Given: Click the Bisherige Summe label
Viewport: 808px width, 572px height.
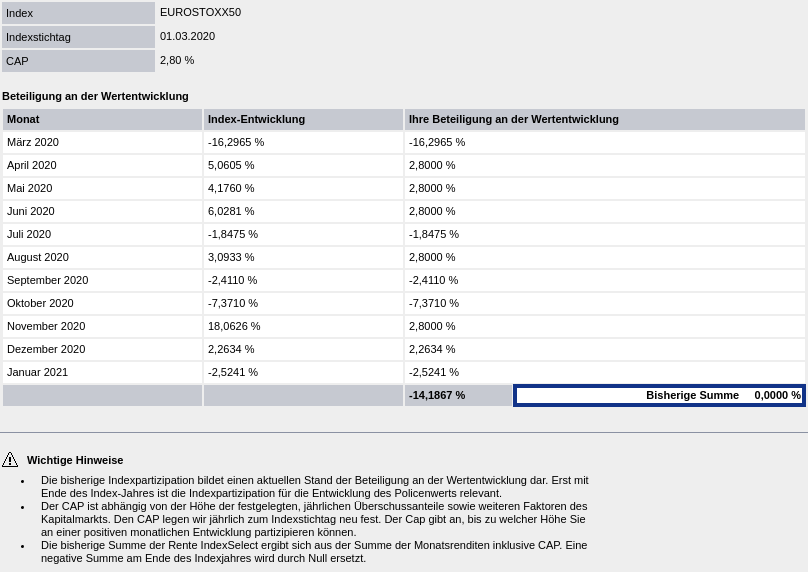Looking at the screenshot, I should (x=692, y=395).
